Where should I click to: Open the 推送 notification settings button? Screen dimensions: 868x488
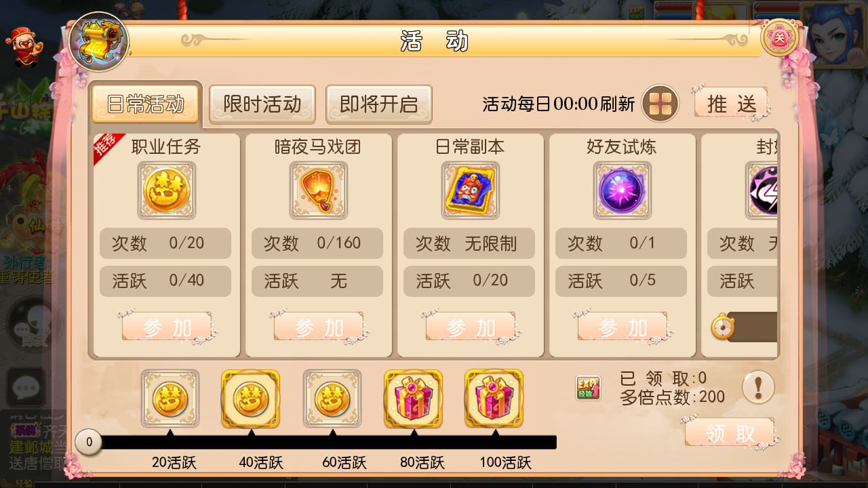tap(731, 104)
